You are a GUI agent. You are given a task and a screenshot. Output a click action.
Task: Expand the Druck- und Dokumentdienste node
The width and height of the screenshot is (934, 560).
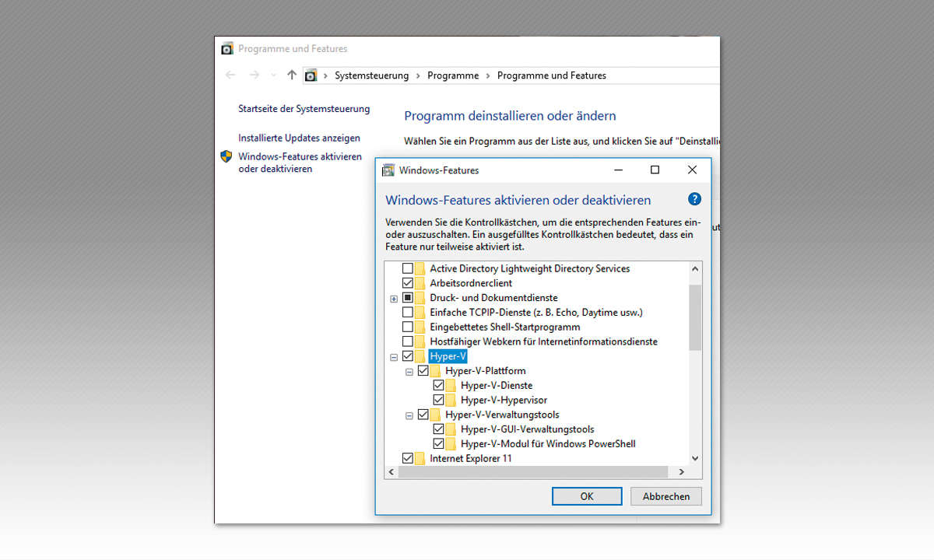click(x=394, y=299)
